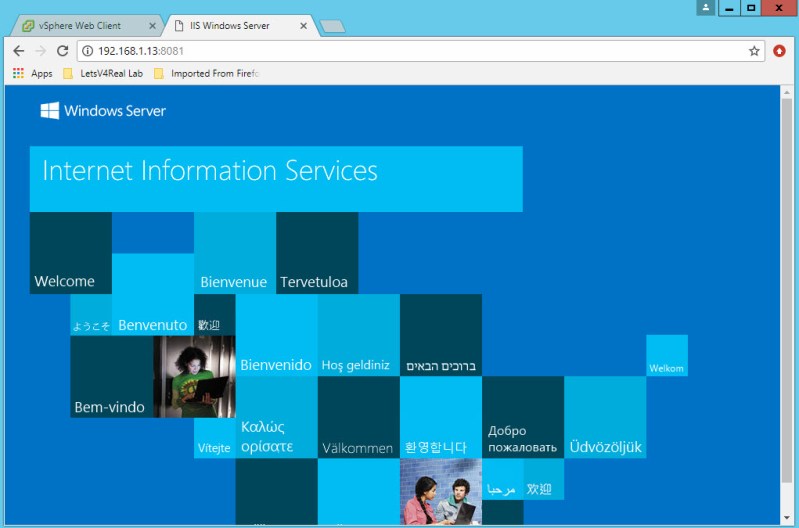The image size is (799, 528).
Task: Click the Welcome tile
Action: click(70, 253)
